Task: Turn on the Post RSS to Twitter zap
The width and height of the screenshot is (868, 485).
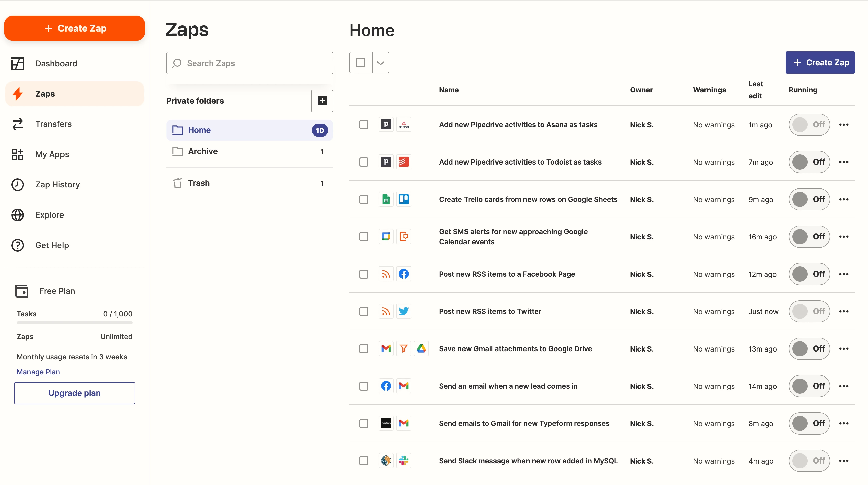Action: (809, 311)
